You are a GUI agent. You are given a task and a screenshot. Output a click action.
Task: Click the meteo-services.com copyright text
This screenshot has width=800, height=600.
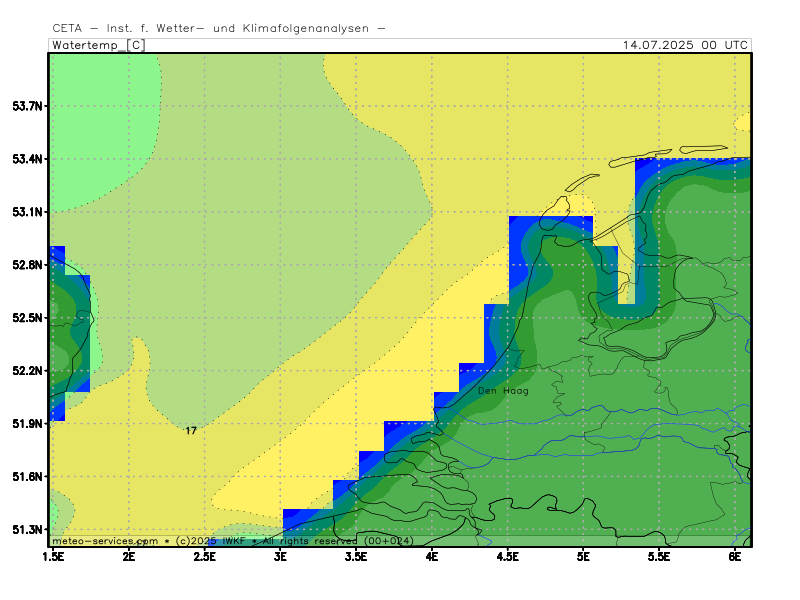233,541
